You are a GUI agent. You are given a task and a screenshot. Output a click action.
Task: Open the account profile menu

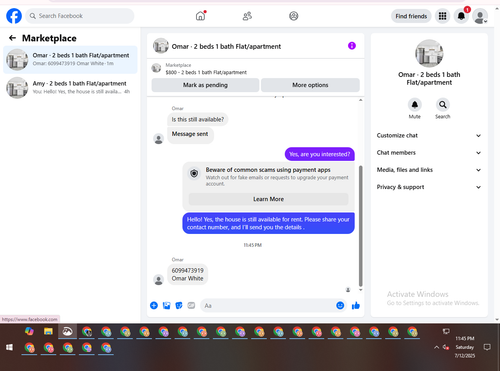[x=480, y=16]
